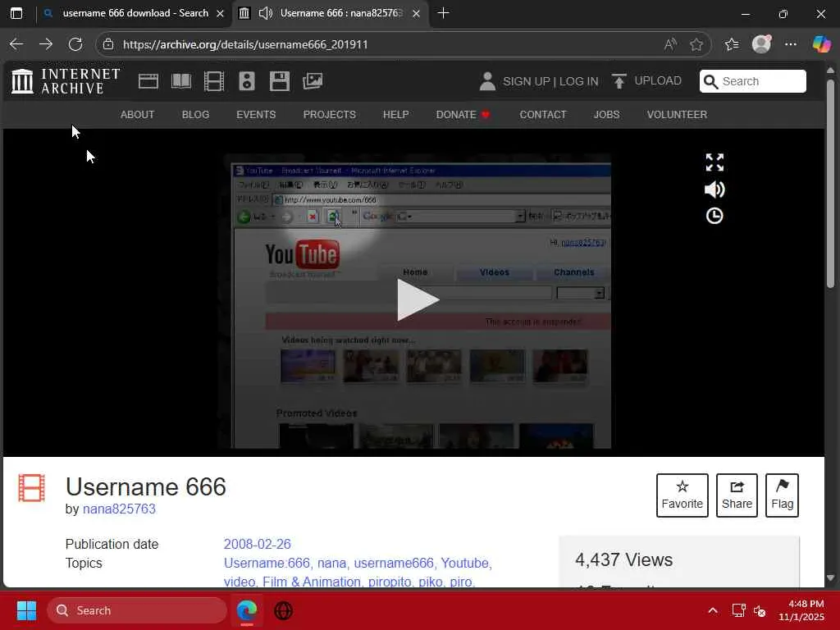Screen dimensions: 840x630
Task: Open DONATE navigation item
Action: click(x=463, y=115)
